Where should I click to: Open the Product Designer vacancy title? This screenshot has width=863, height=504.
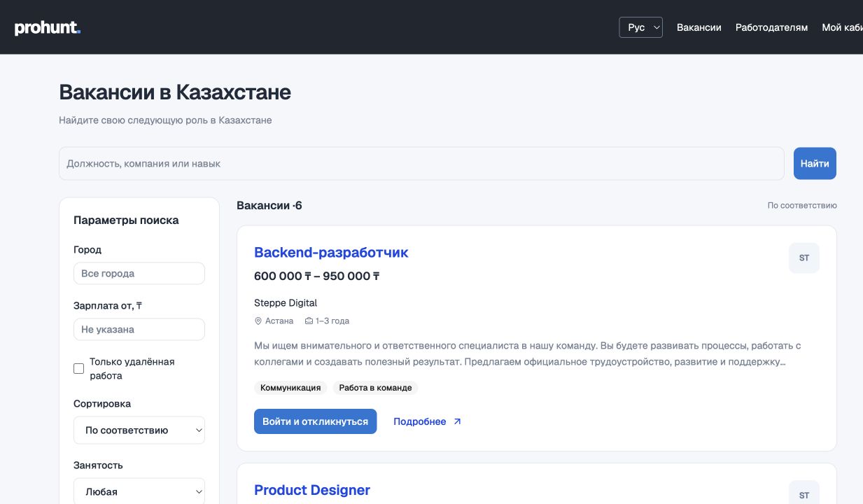(312, 490)
